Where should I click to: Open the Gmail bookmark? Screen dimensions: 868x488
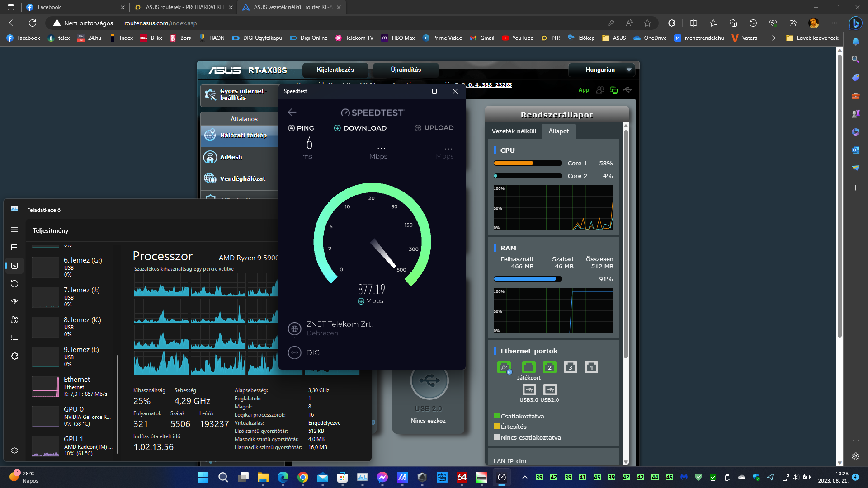click(x=482, y=38)
